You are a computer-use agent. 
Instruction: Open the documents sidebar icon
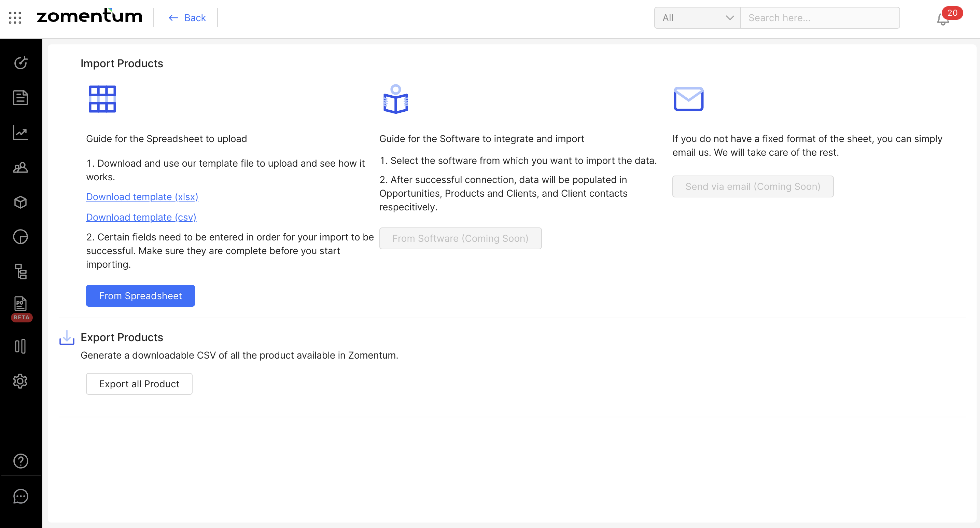pos(20,98)
